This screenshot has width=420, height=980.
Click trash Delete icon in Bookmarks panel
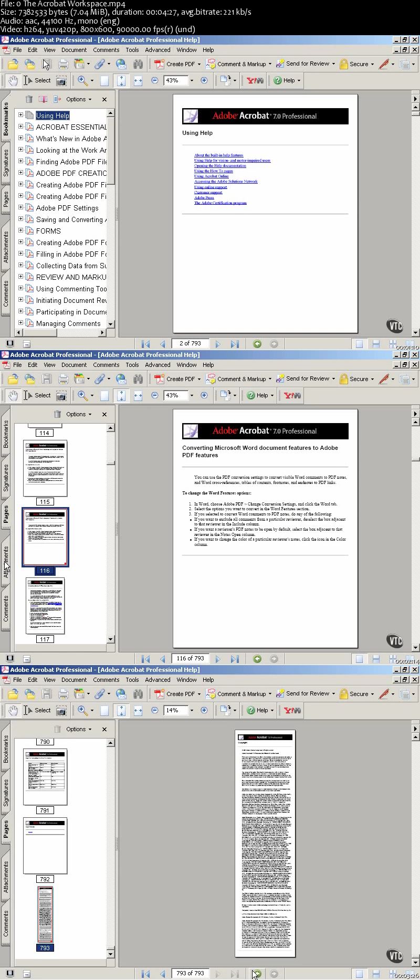coord(29,99)
